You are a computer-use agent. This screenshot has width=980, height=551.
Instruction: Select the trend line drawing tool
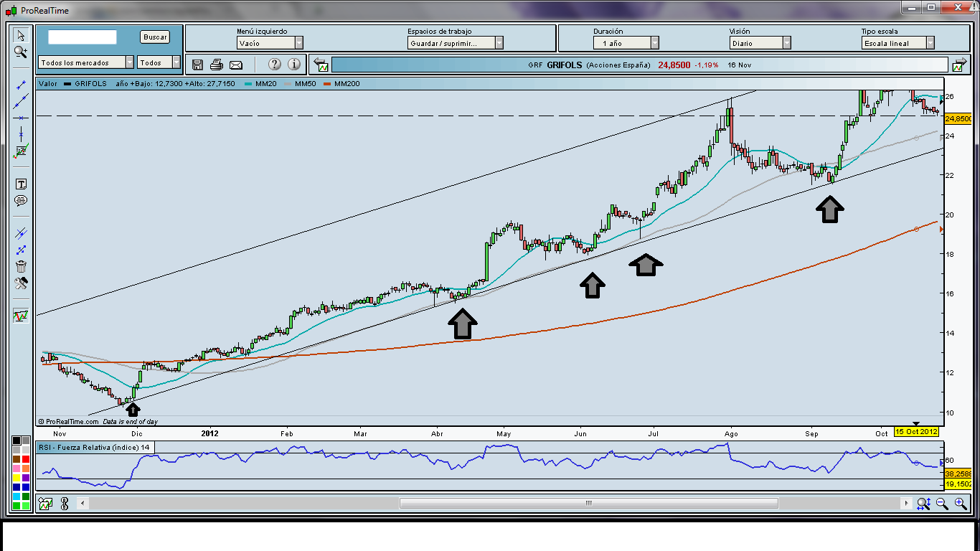coord(21,101)
